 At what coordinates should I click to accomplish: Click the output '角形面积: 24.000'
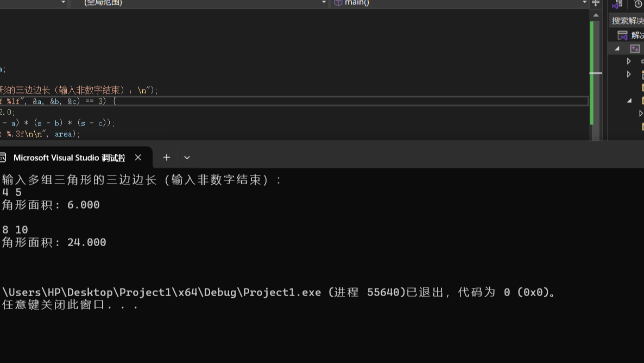click(x=54, y=242)
